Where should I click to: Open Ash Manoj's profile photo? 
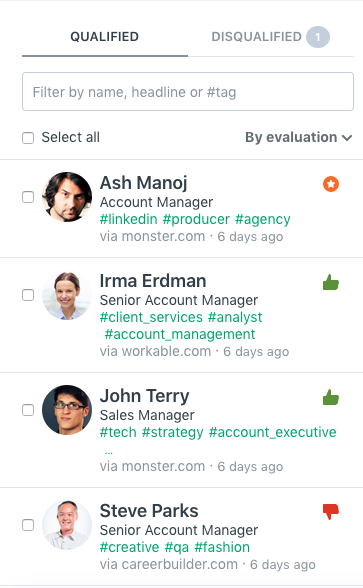pos(67,197)
